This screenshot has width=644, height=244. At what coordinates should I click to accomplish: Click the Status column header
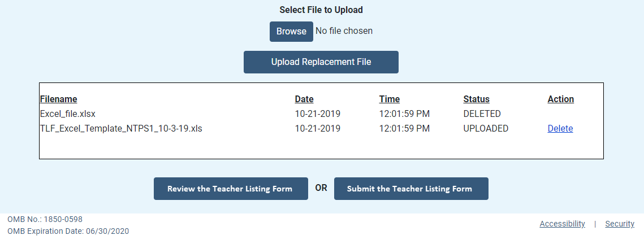point(476,99)
